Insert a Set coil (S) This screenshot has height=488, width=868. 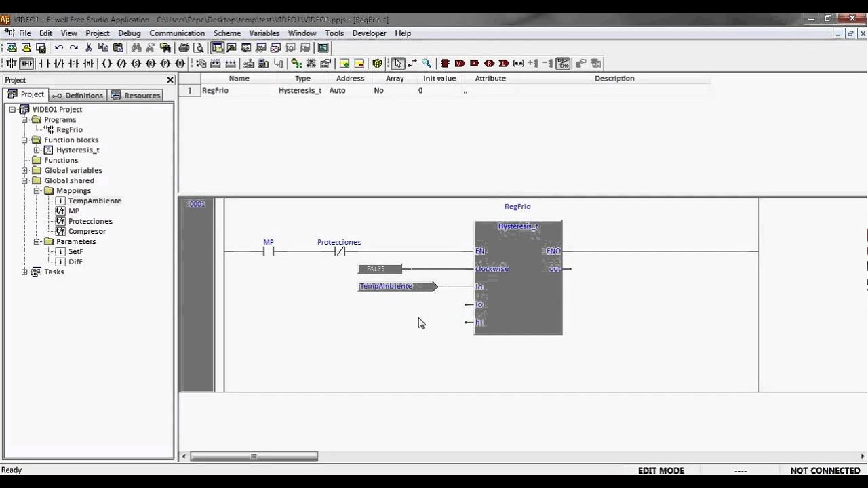(136, 63)
